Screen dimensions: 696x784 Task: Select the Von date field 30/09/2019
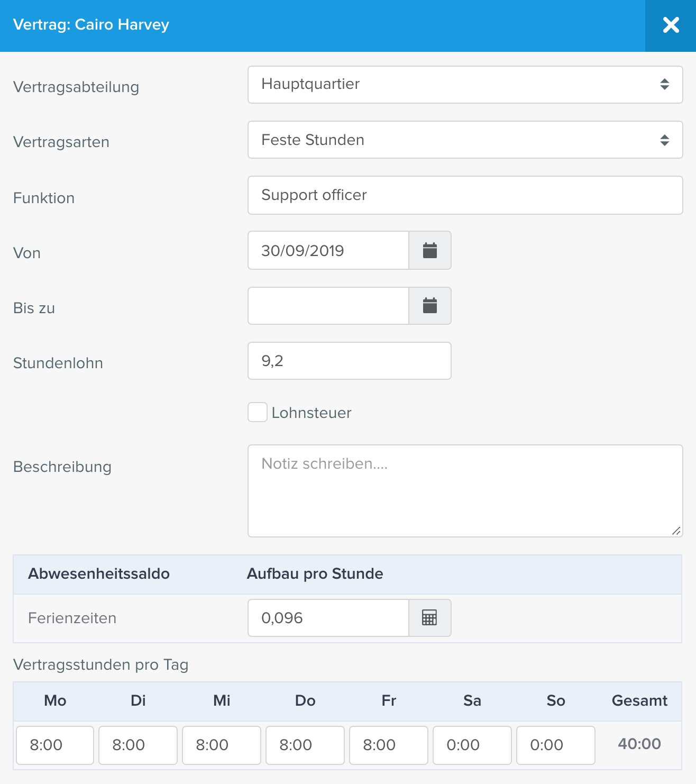[x=328, y=250]
